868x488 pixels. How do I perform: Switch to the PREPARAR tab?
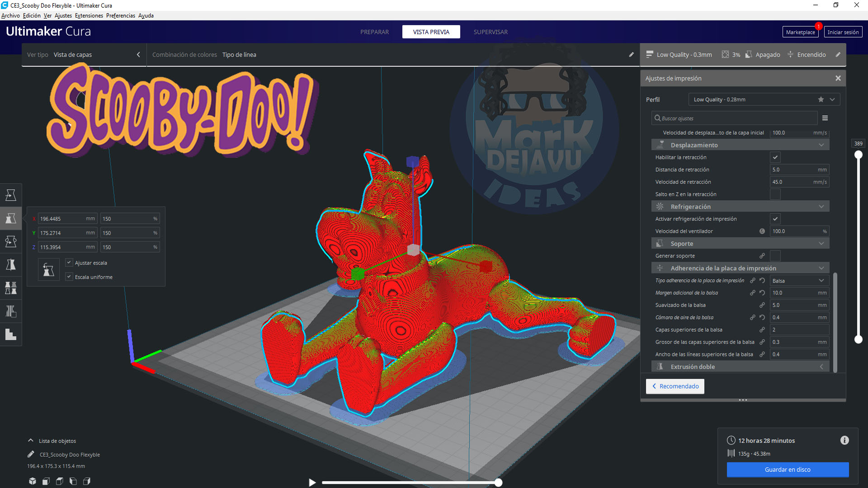pyautogui.click(x=374, y=32)
